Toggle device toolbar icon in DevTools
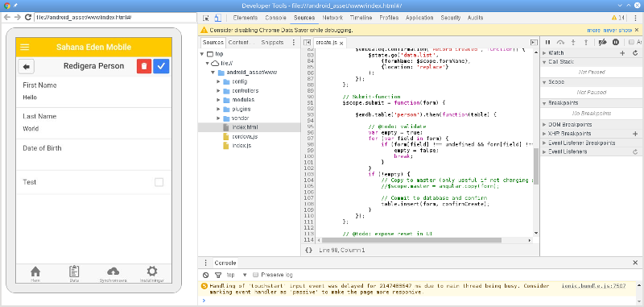Viewport: 644px width, 307px height. (x=218, y=18)
